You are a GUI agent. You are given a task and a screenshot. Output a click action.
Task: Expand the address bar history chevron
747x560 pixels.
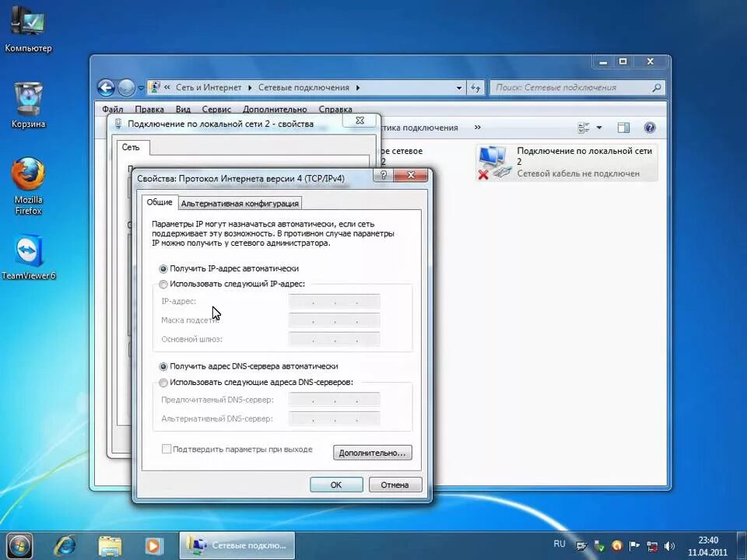click(x=459, y=87)
